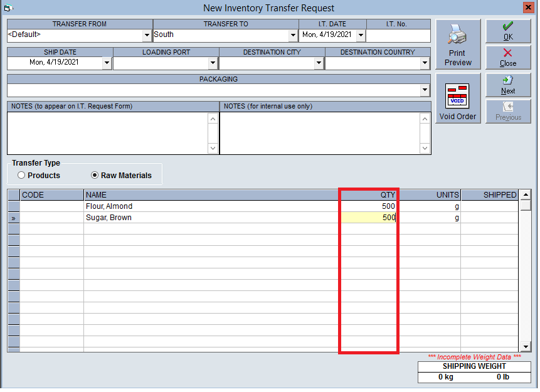Click the quantity cell for Sugar, Brown
Viewport: 540px width, 392px height.
(370, 218)
